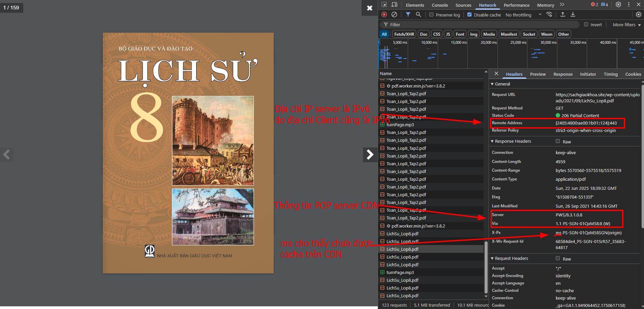The width and height of the screenshot is (644, 309).
Task: Expand the More filters dropdown
Action: 626,25
